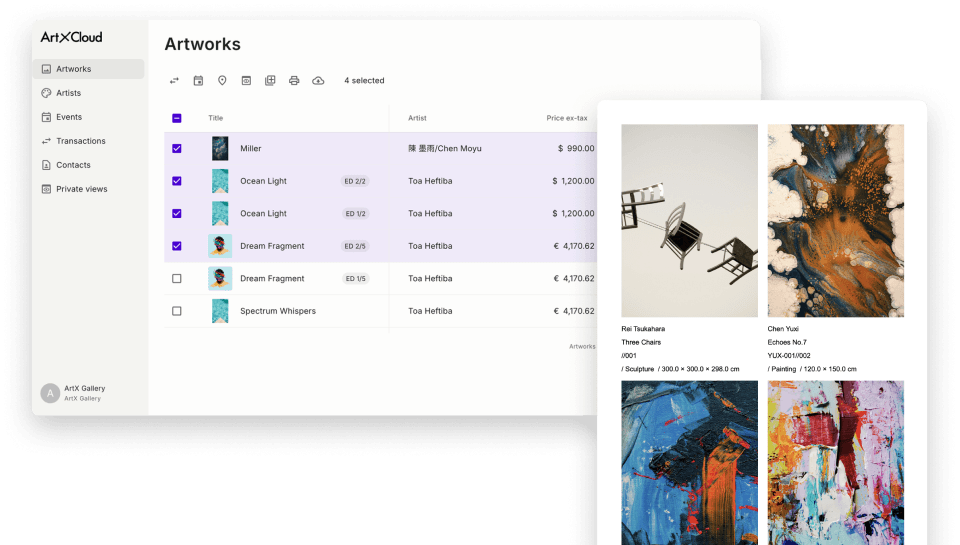Sort by the Title column header
This screenshot has height=545, width=960.
(216, 118)
